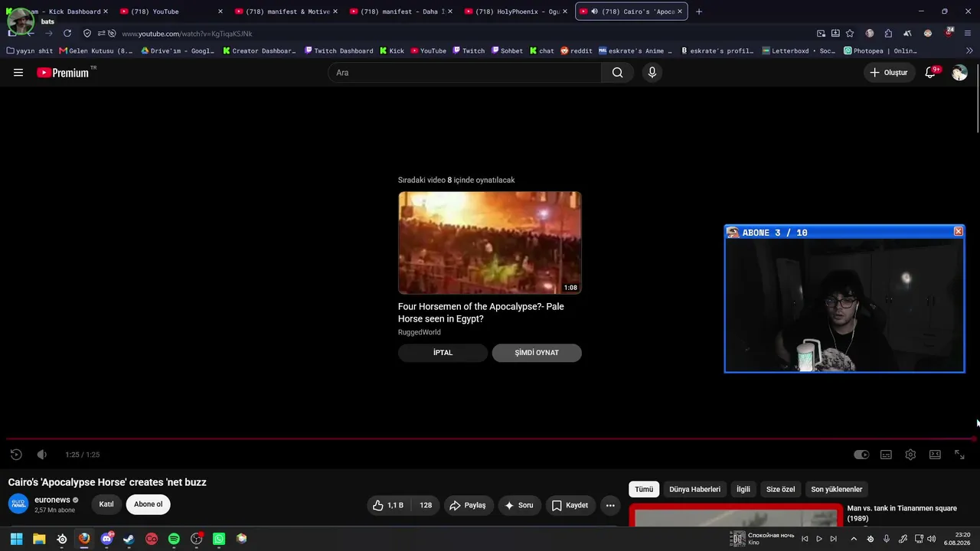
Task: Create content with the Oluştur button
Action: [889, 73]
